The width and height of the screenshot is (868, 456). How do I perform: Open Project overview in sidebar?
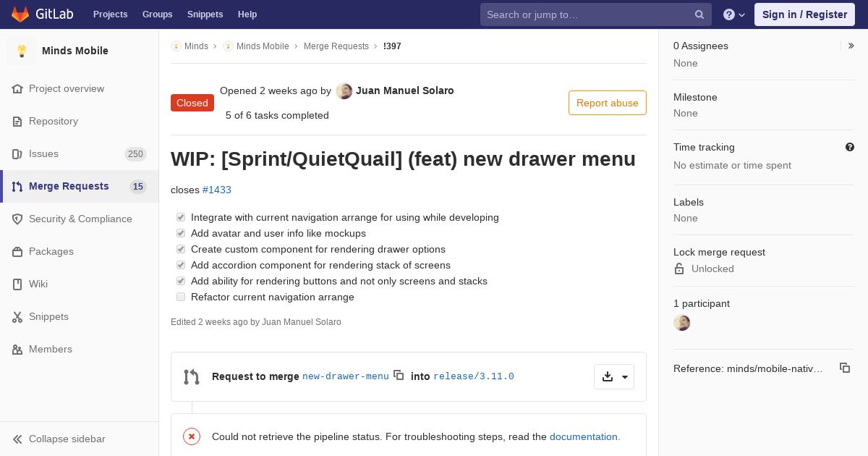coord(80,88)
